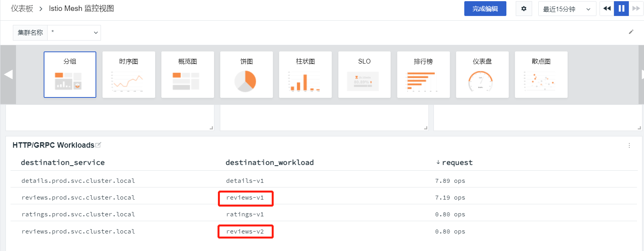Viewport: 644px width, 251px height.
Task: Add a 饼图 pie chart
Action: click(x=246, y=74)
